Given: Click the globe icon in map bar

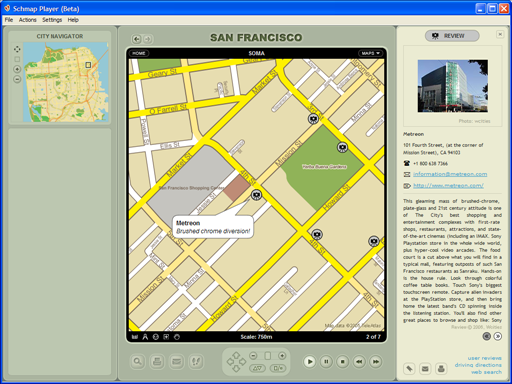Looking at the screenshot, I should 156,337.
